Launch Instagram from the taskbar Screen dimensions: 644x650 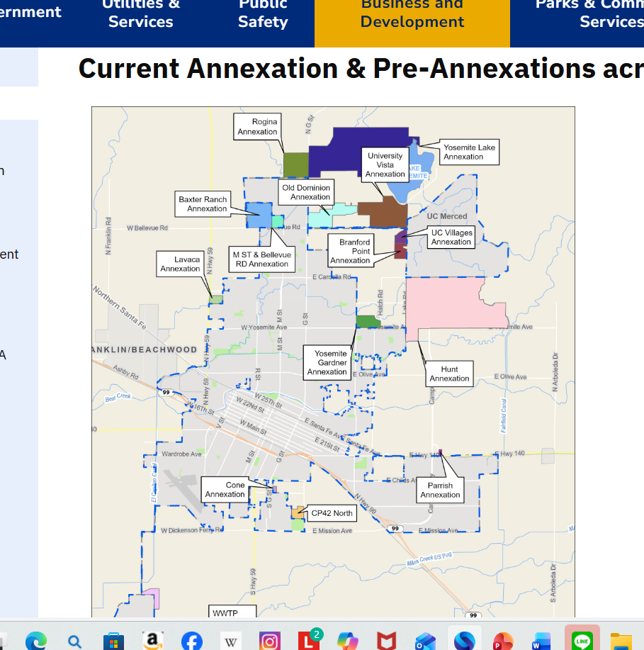[269, 641]
